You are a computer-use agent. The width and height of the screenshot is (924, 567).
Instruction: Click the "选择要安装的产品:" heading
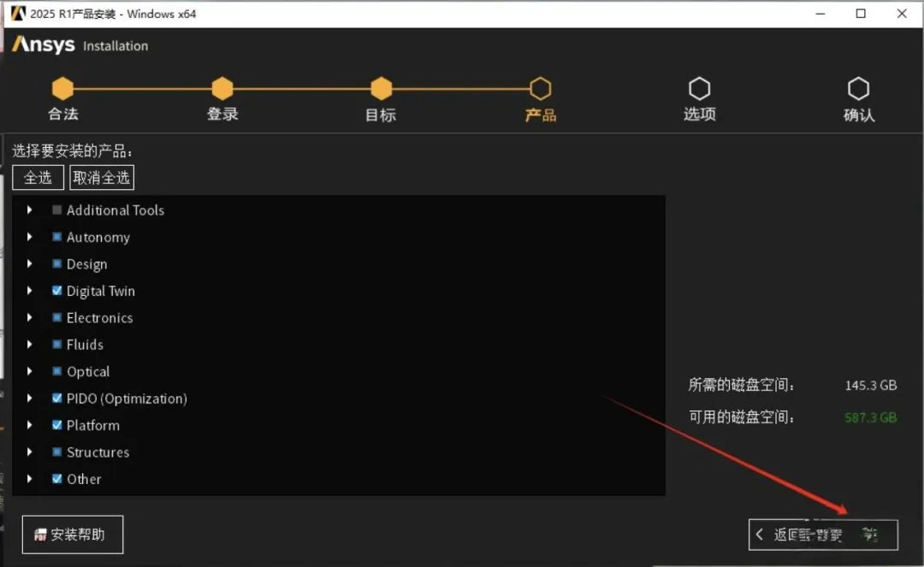coord(73,151)
